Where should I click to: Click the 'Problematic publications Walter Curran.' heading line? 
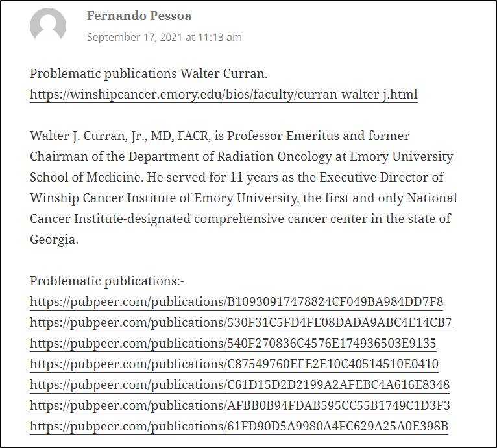point(149,73)
